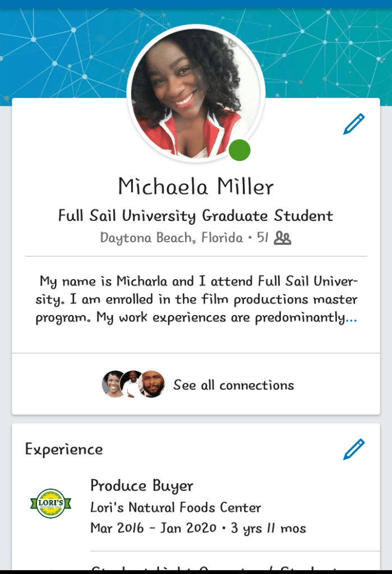
Task: Open the Lori's Natural Foods Center company name
Action: pos(176,508)
